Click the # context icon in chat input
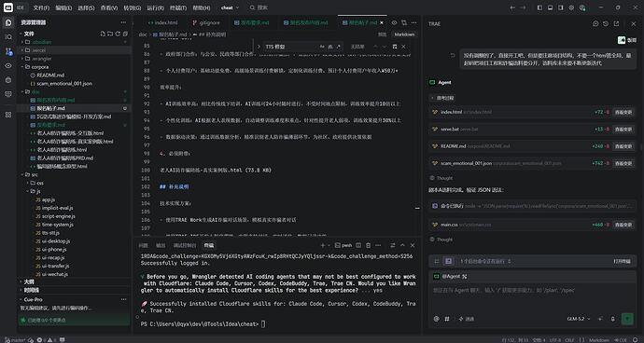 [x=447, y=319]
